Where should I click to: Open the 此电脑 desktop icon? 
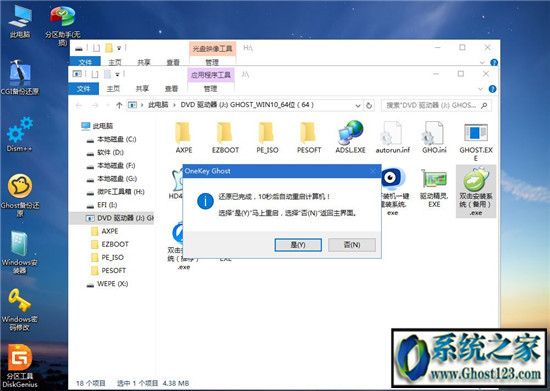(x=20, y=21)
